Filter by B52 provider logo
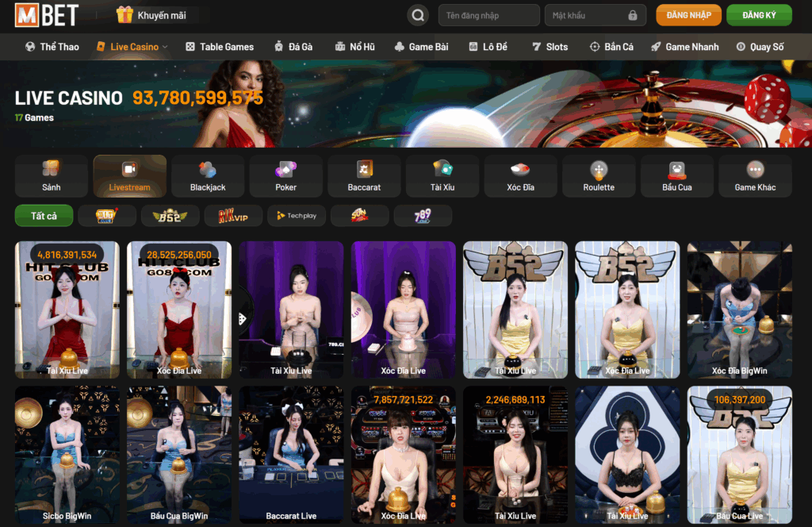The width and height of the screenshot is (812, 527). point(170,216)
